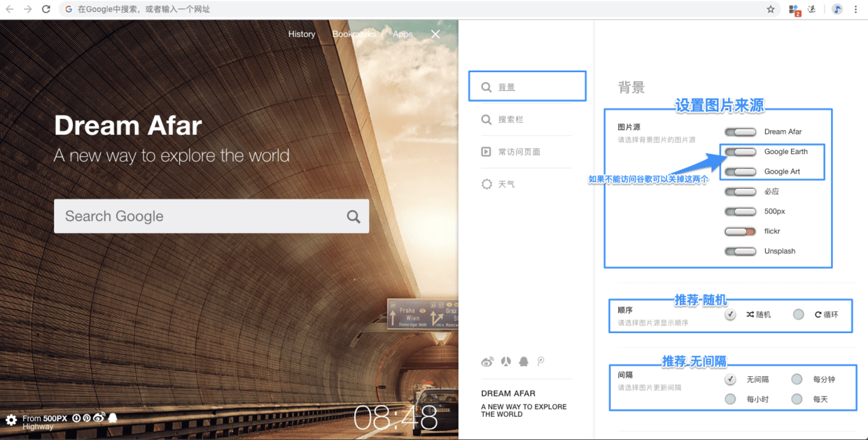Image resolution: width=868 pixels, height=440 pixels.
Task: Select the 每天 interval option
Action: tap(797, 399)
